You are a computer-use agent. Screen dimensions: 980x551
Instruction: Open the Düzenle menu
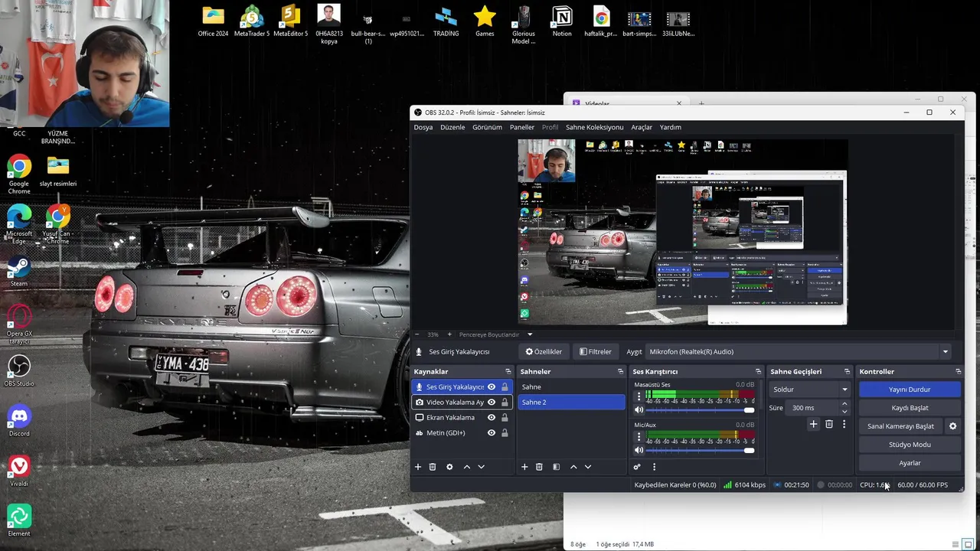(x=452, y=127)
